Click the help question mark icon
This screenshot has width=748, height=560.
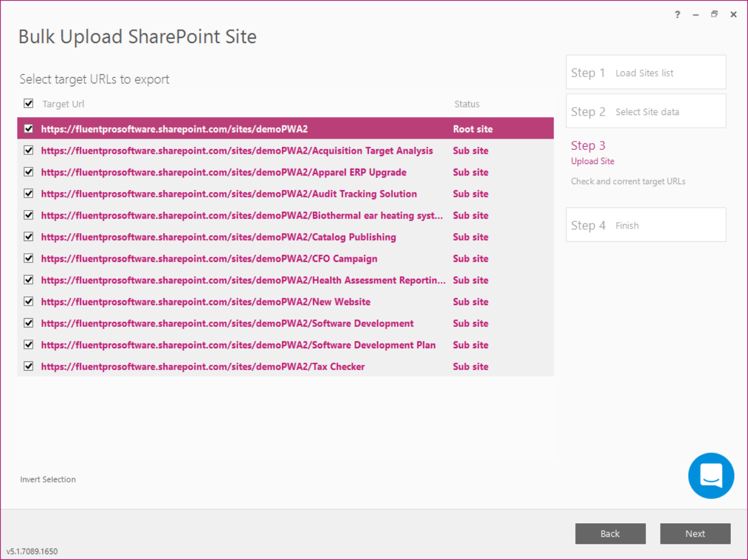[x=677, y=14]
